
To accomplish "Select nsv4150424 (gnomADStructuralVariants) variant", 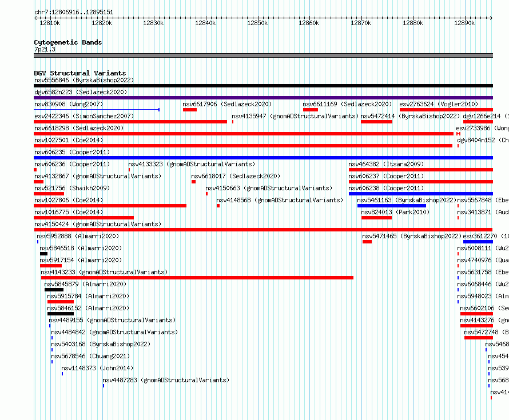I will coord(98,224).
